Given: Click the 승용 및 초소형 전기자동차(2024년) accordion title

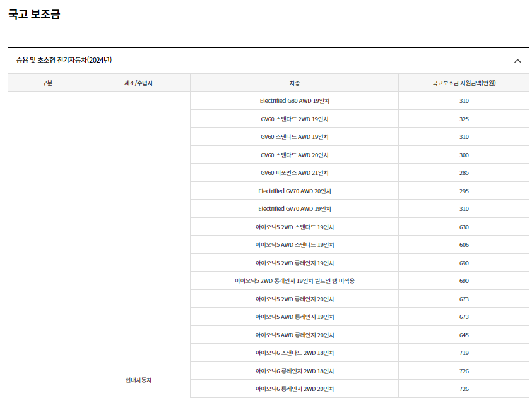Looking at the screenshot, I should 64,60.
